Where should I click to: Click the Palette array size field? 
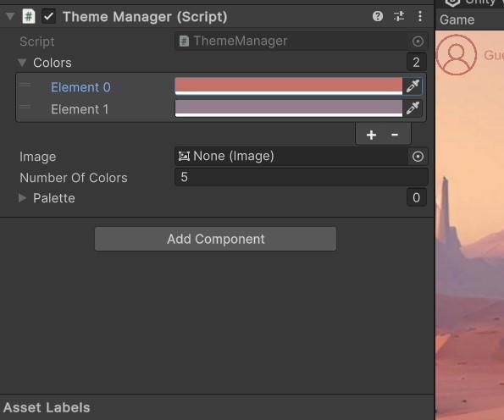(x=416, y=197)
